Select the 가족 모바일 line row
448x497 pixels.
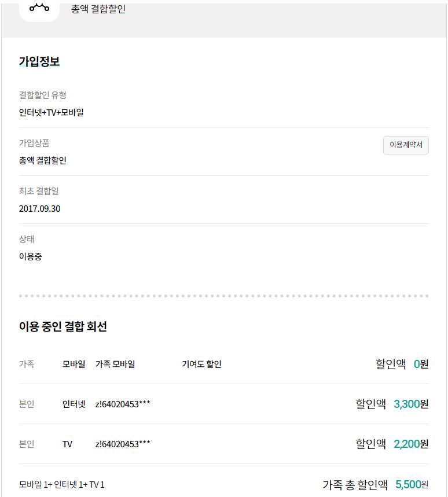tap(224, 364)
